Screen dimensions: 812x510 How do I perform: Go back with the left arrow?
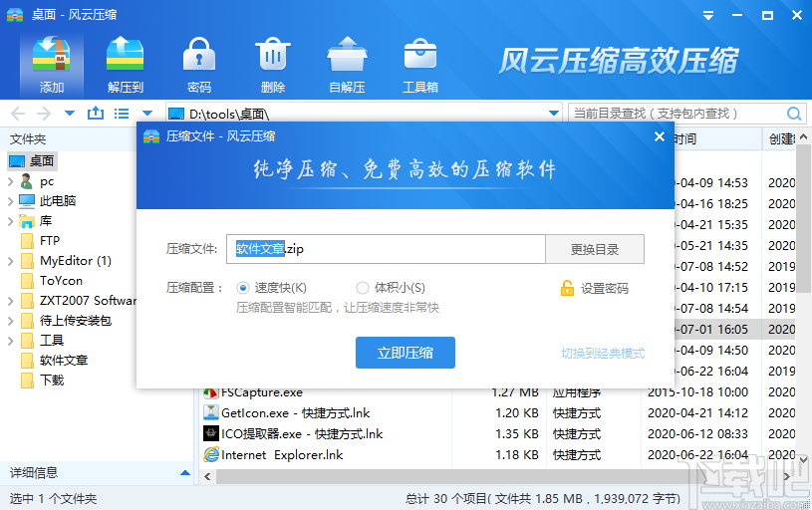tap(18, 114)
